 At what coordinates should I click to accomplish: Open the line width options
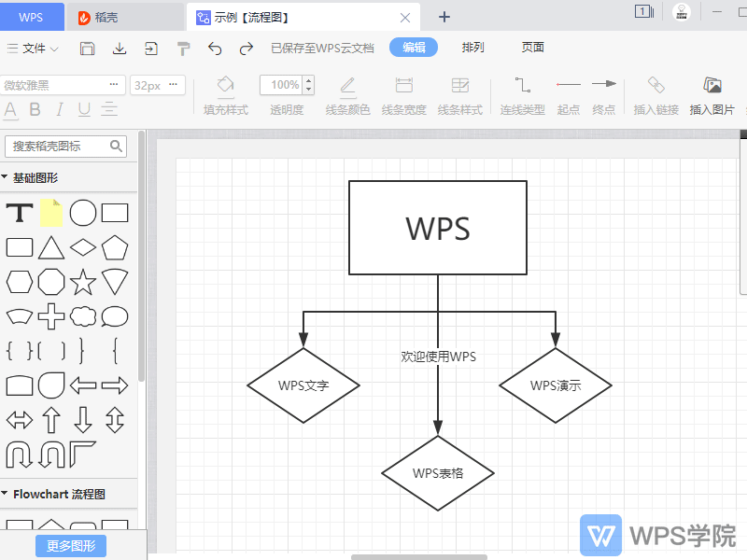404,96
